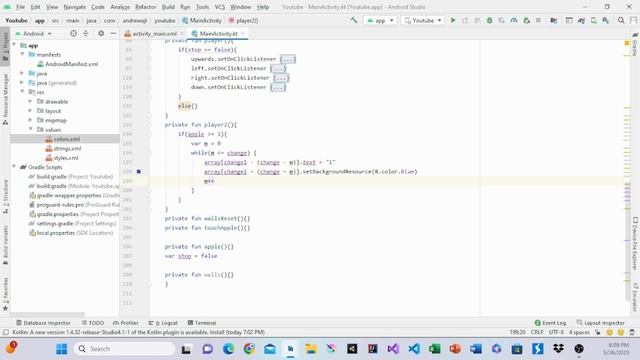Open the Analyze menu

tap(120, 7)
